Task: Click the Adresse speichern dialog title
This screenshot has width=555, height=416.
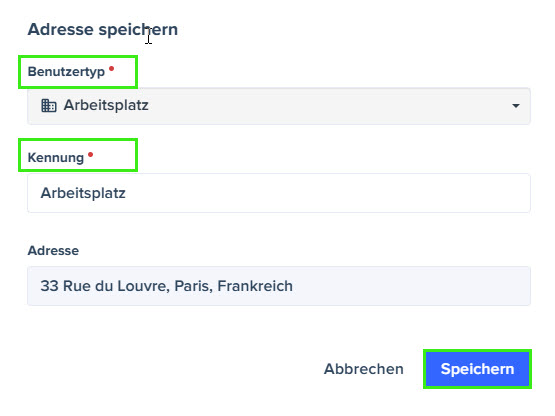Action: (103, 29)
